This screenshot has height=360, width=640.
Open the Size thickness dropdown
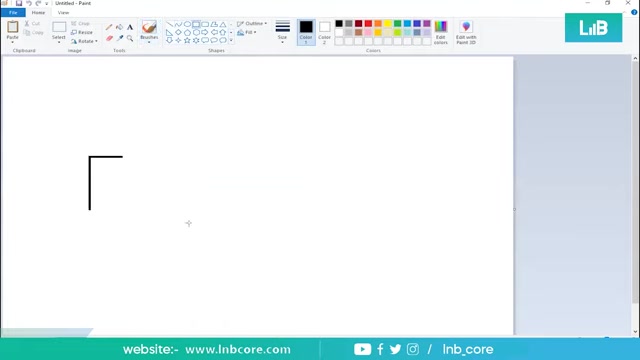tap(282, 32)
